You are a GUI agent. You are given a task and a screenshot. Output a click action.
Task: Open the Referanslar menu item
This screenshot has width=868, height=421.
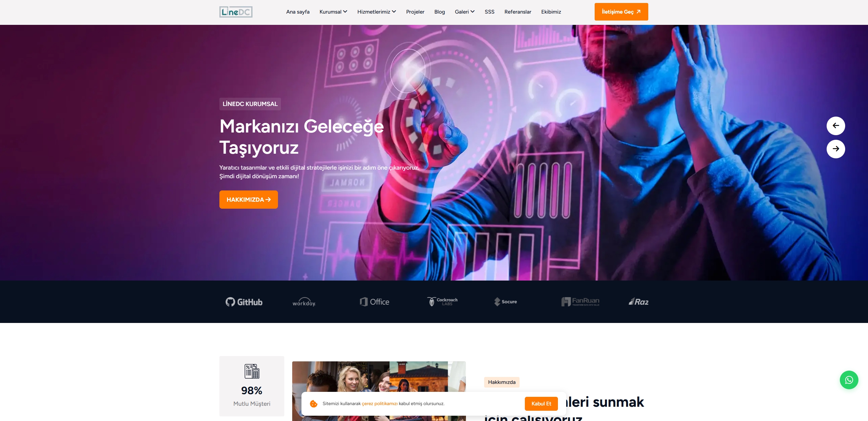(518, 12)
